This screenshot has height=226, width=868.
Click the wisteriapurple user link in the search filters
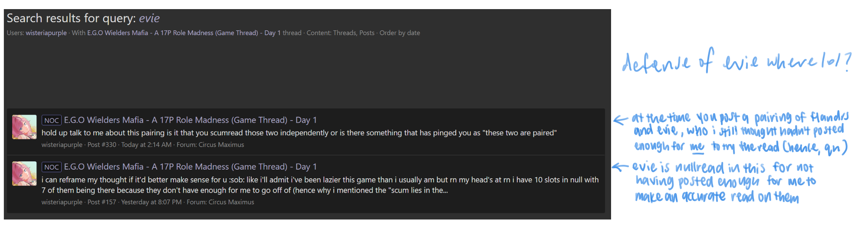(46, 33)
